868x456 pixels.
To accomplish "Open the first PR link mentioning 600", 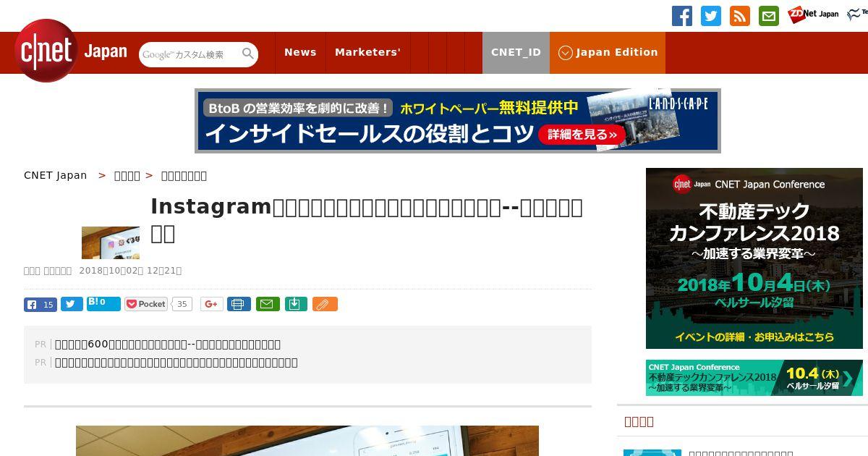I will (x=168, y=345).
